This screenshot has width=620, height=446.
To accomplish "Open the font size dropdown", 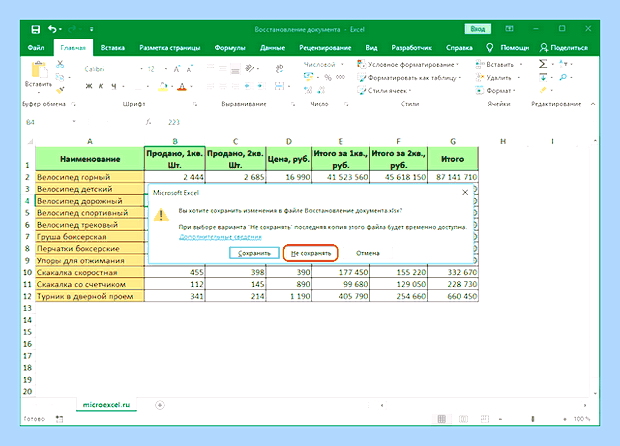I will [166, 69].
